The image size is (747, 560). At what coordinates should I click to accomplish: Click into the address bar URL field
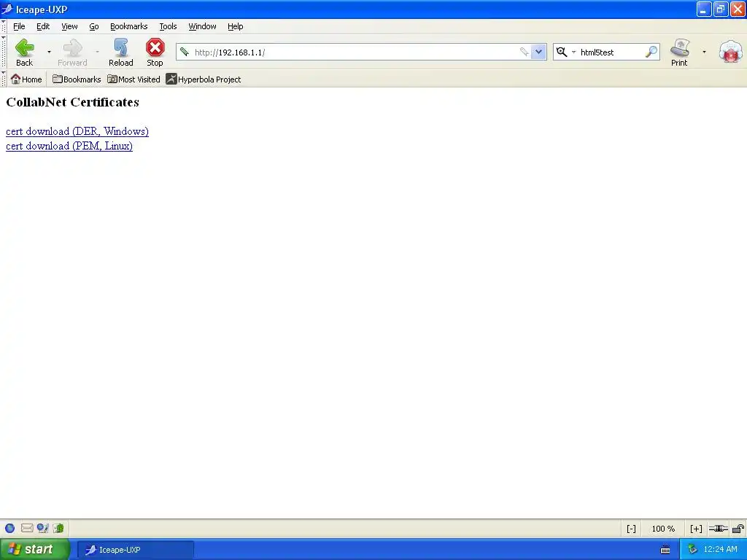click(352, 52)
